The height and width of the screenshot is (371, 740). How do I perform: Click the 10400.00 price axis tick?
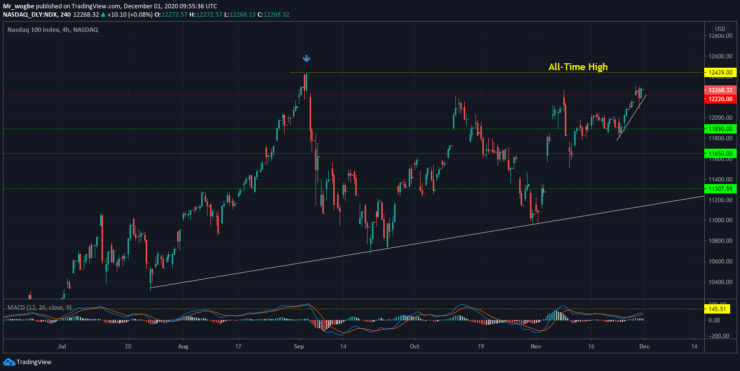(722, 282)
